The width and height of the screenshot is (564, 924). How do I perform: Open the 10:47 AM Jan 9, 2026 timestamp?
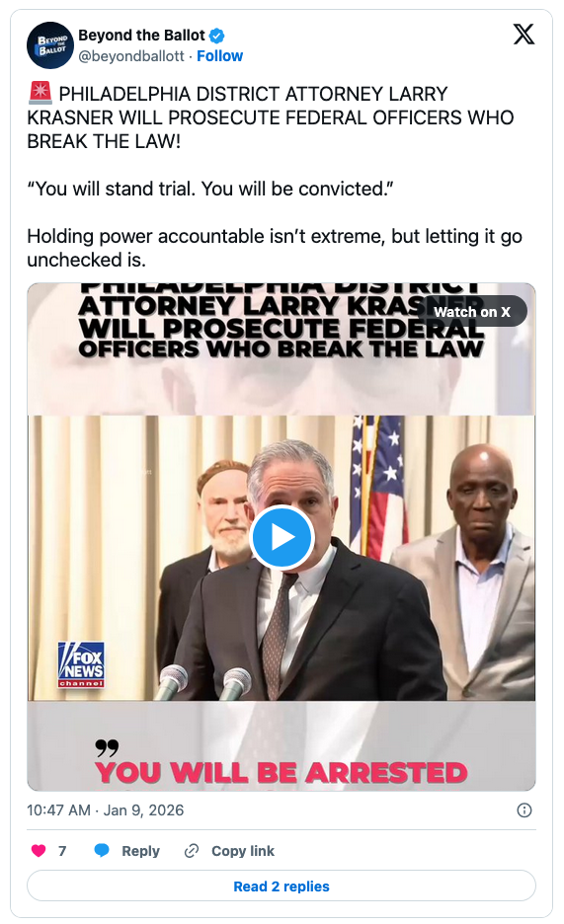click(106, 810)
